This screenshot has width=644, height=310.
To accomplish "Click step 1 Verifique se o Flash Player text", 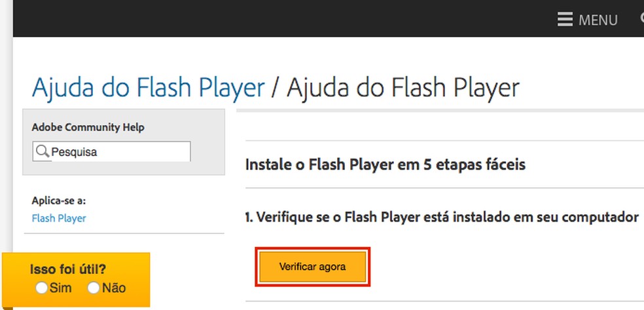I will point(442,217).
